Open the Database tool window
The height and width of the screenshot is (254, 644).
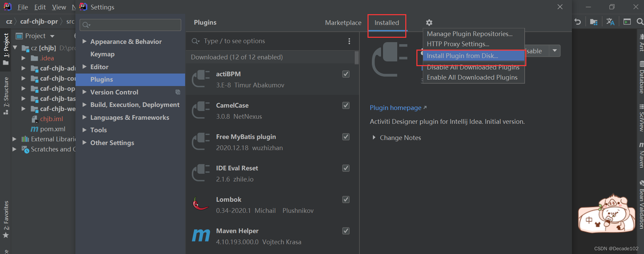click(641, 77)
